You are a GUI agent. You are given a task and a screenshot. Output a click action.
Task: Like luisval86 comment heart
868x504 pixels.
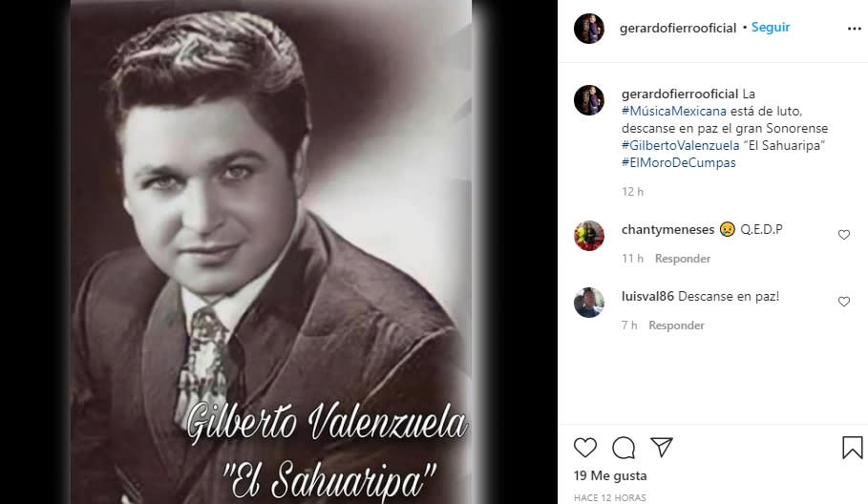pos(843,302)
